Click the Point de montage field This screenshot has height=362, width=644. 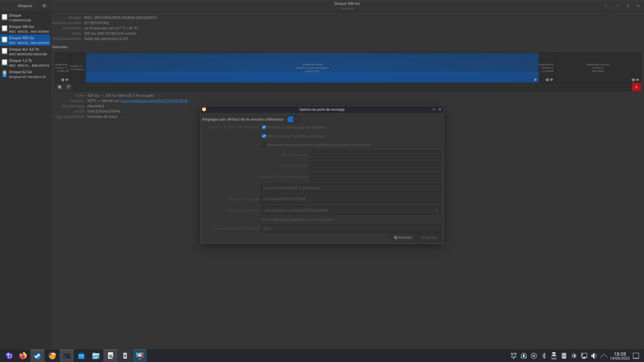[351, 199]
